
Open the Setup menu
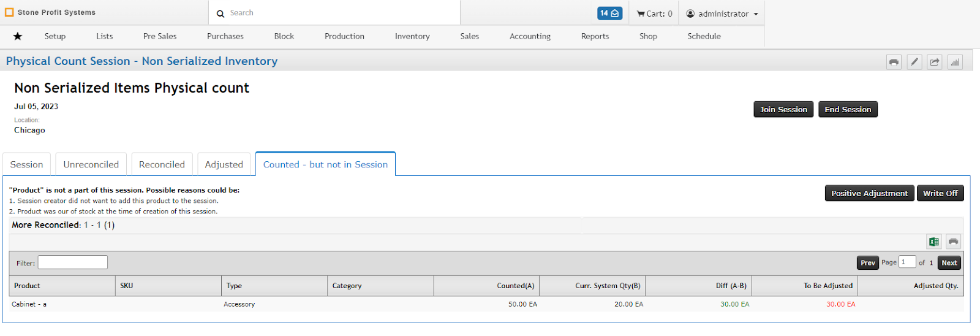pyautogui.click(x=55, y=36)
